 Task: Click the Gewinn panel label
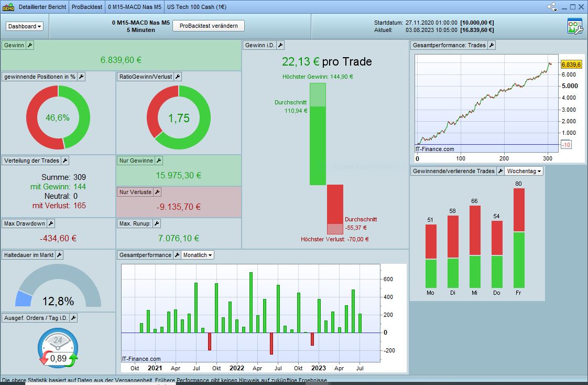(14, 46)
